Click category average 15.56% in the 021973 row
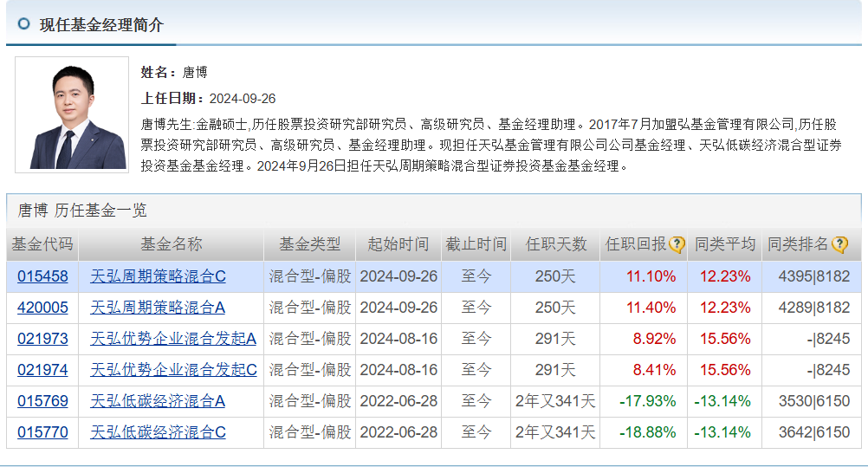The image size is (868, 467). pyautogui.click(x=725, y=339)
